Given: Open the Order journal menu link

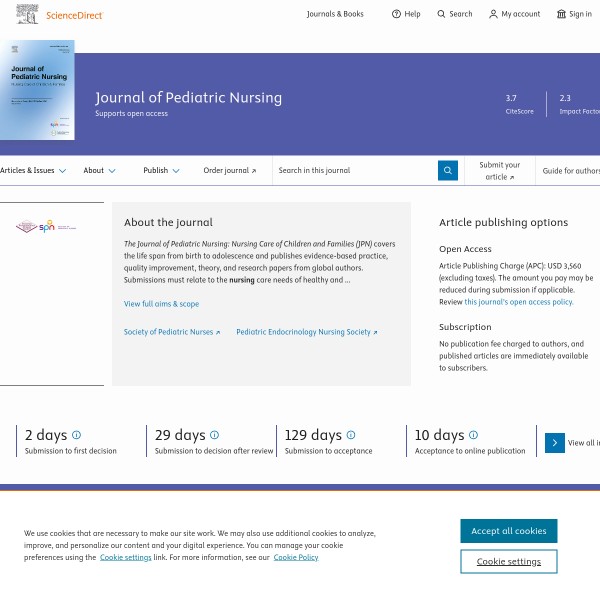Looking at the screenshot, I should coord(229,171).
